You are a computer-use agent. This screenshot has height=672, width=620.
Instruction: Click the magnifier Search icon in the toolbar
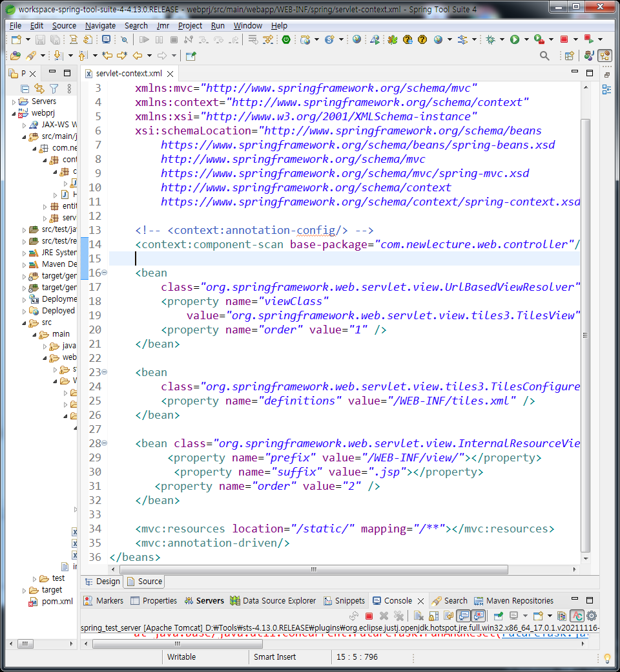544,56
